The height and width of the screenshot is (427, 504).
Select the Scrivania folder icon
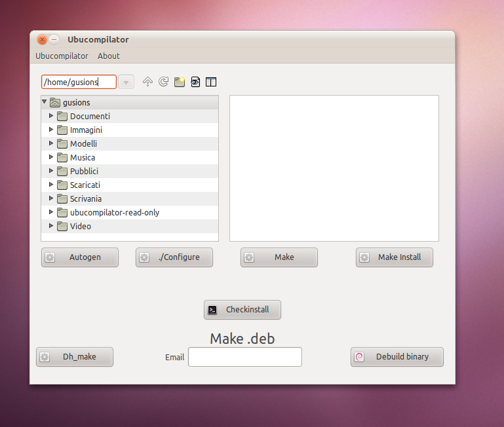tap(62, 199)
